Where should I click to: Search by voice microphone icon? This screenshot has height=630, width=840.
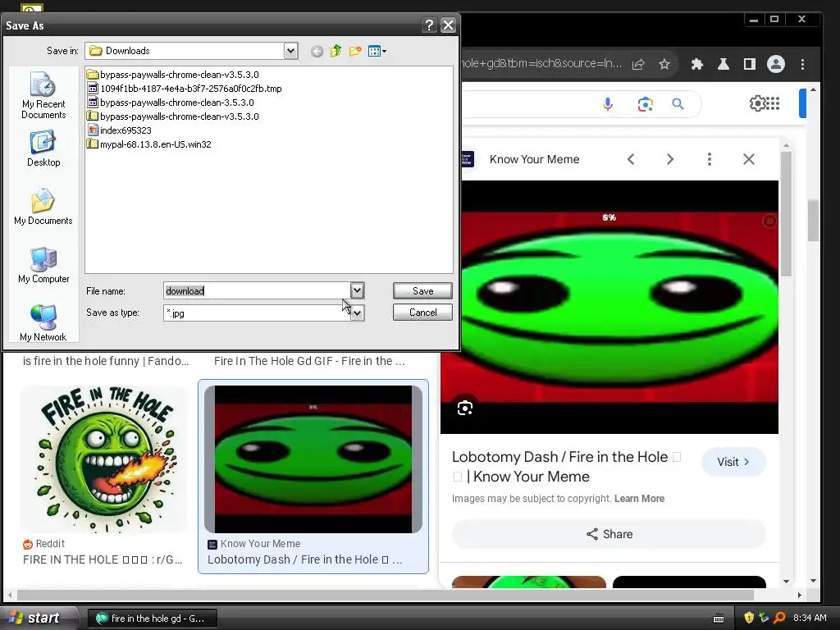coord(608,104)
